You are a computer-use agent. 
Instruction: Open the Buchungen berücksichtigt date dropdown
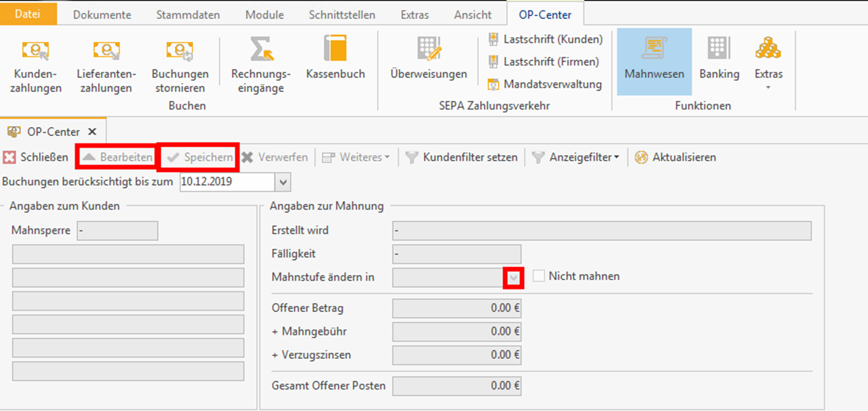coord(283,182)
